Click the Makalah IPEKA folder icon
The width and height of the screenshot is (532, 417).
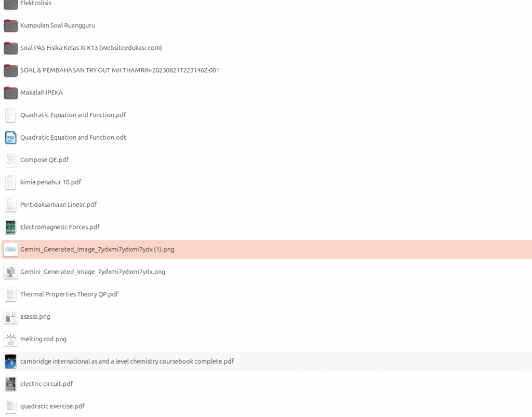point(10,92)
